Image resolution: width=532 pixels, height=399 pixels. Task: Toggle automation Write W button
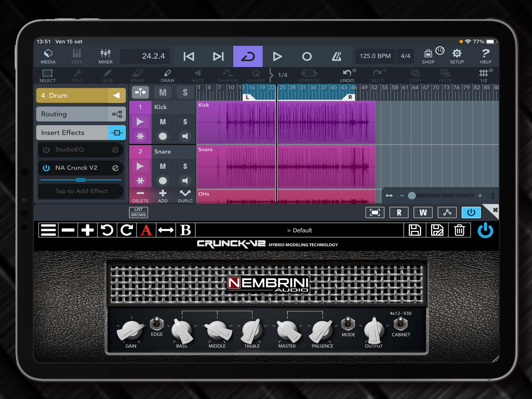(423, 213)
